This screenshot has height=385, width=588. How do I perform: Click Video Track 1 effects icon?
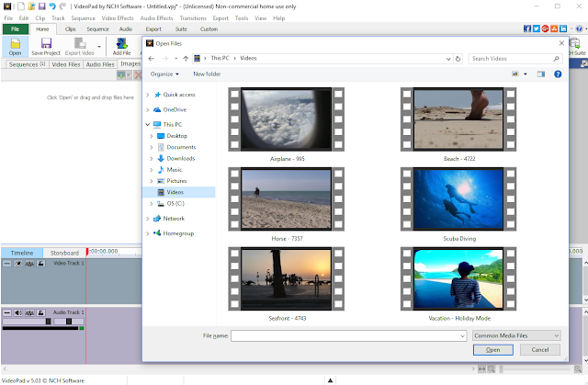click(x=29, y=264)
